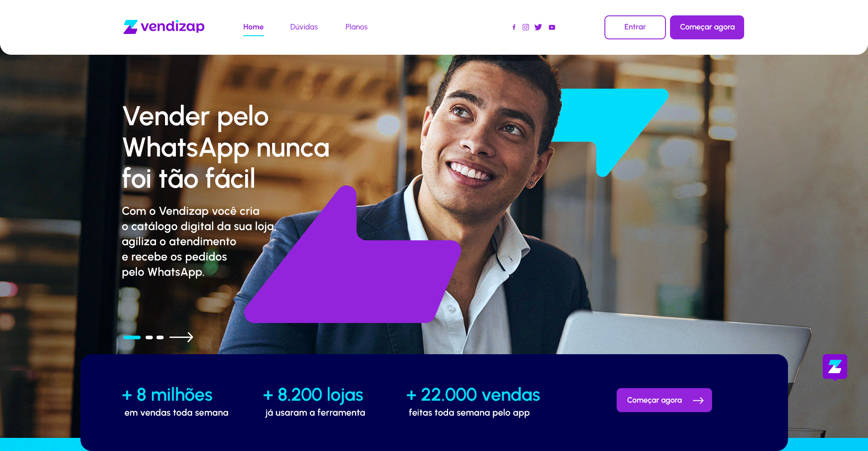Screen dimensions: 868x451
Task: Click the Vendizap logo in header
Action: point(164,27)
